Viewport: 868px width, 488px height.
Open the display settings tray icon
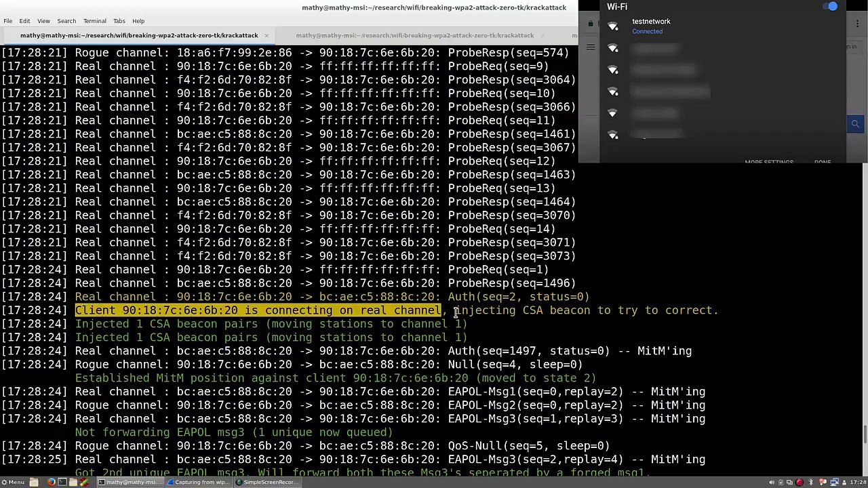pos(789,482)
